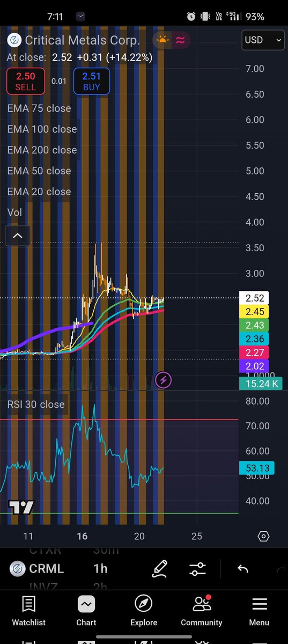
Task: Tap the sun market session icon
Action: point(161,40)
